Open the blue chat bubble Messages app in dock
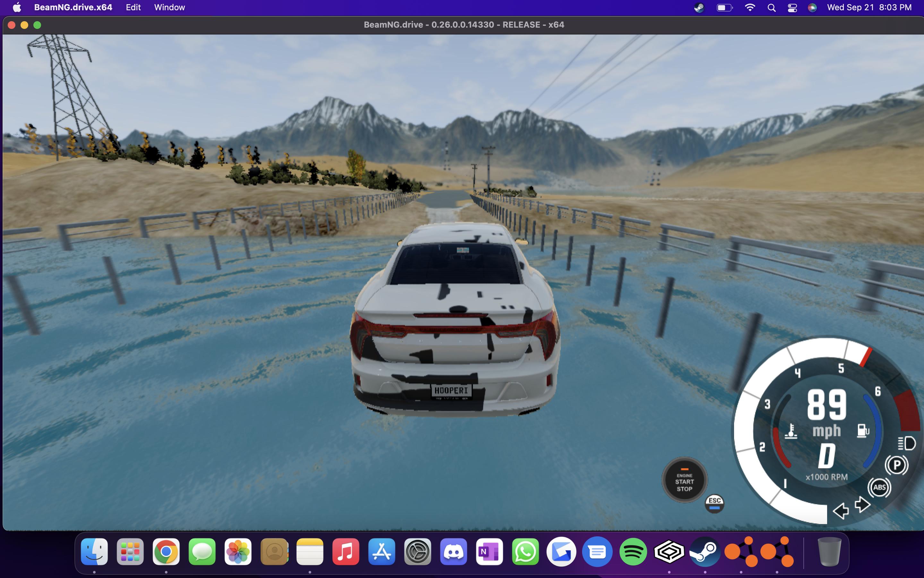This screenshot has width=924, height=578. click(597, 552)
